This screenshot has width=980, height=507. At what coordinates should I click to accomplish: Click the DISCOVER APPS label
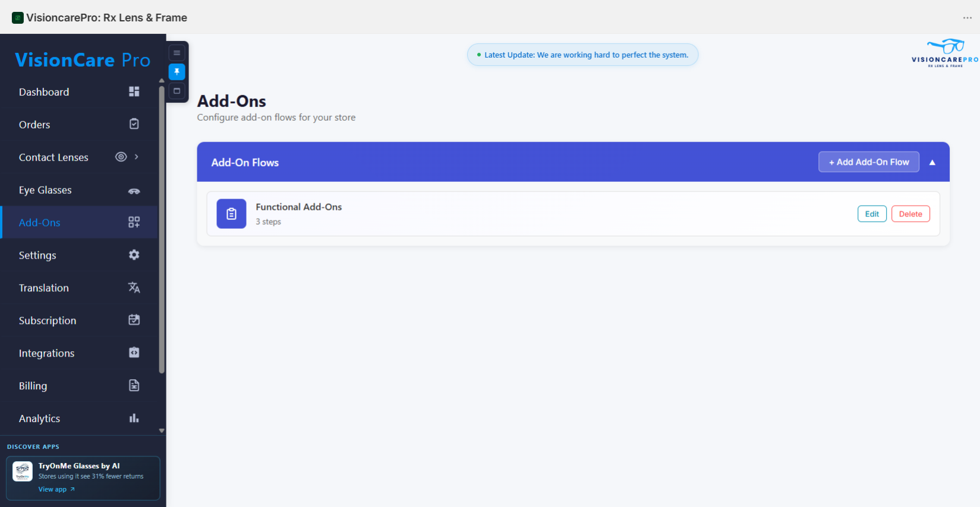click(x=33, y=446)
